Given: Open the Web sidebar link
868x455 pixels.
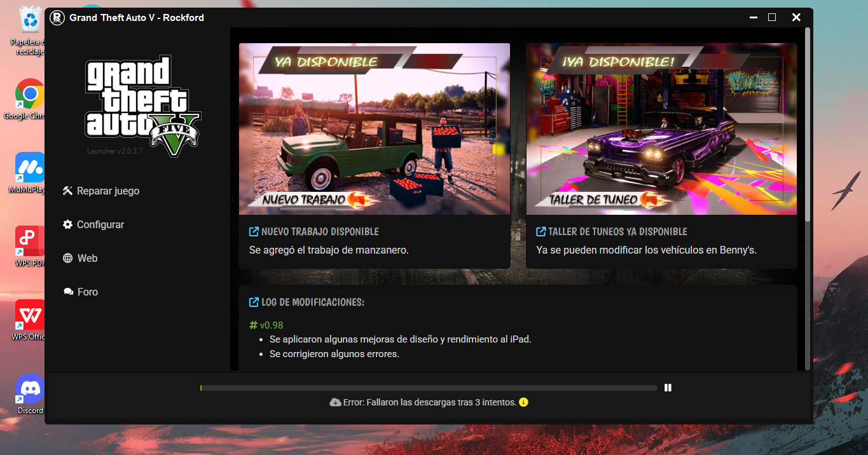Looking at the screenshot, I should pyautogui.click(x=87, y=259).
